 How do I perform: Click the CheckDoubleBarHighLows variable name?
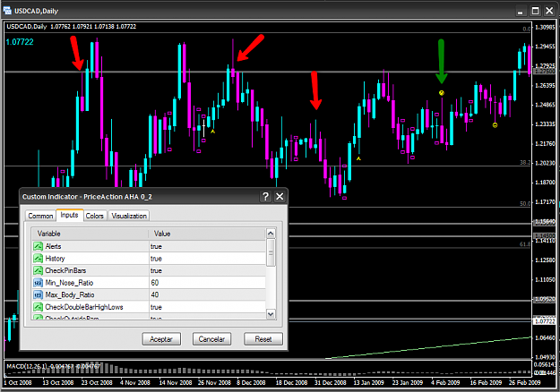point(84,307)
